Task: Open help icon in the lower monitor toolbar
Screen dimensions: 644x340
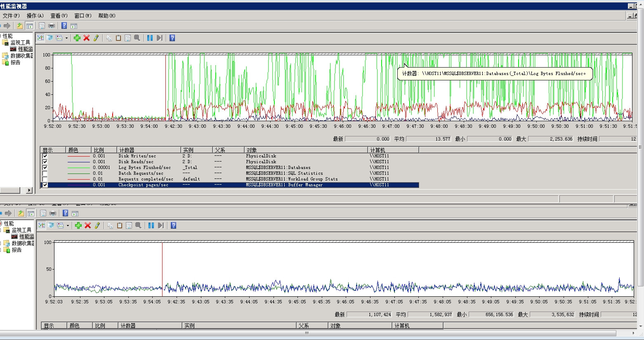Action: (174, 225)
